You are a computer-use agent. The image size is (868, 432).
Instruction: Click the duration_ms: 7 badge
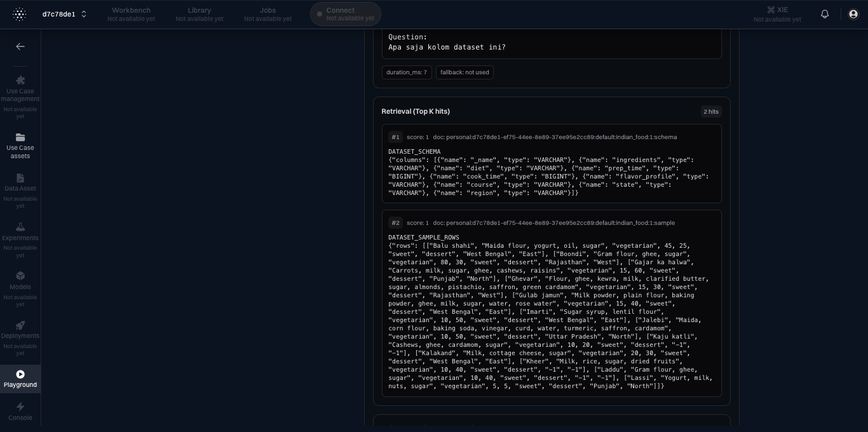pyautogui.click(x=407, y=72)
